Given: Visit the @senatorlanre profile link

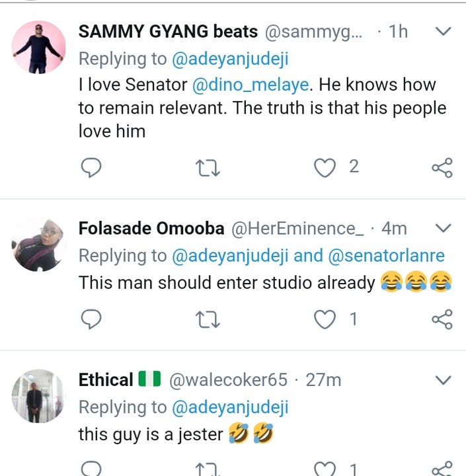Looking at the screenshot, I should tap(387, 256).
